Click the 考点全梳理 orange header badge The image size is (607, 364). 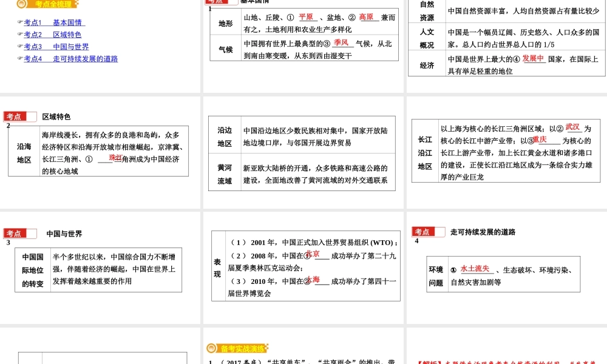47,4
